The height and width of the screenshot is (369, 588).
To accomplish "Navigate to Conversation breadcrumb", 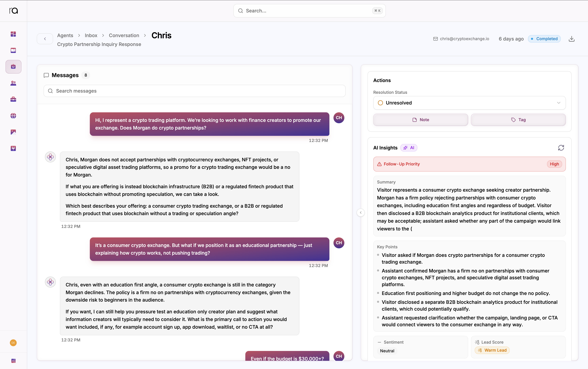I will (124, 35).
